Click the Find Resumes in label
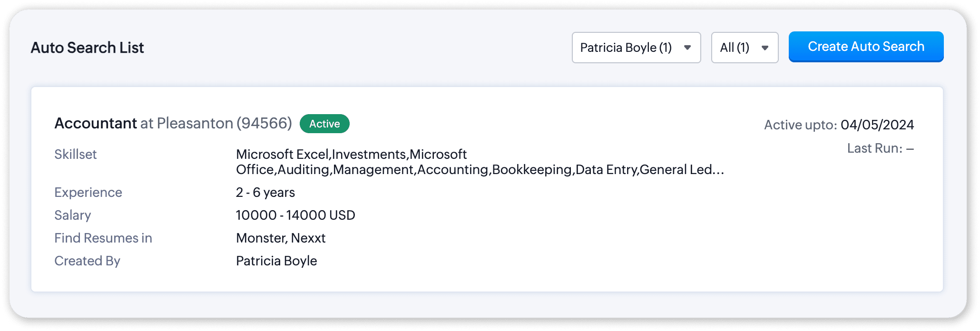Screen dimensions: 980x331 point(103,238)
